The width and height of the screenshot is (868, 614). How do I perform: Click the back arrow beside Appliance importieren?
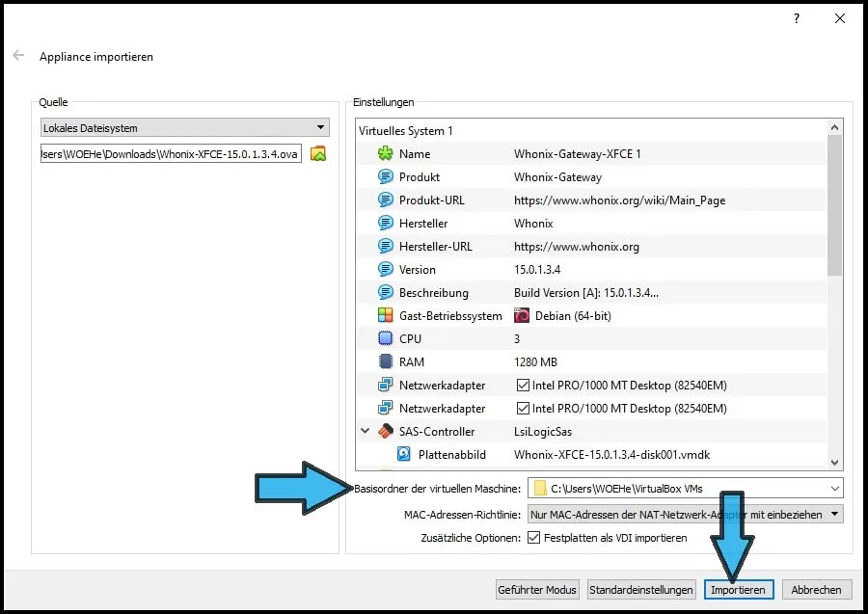(18, 55)
